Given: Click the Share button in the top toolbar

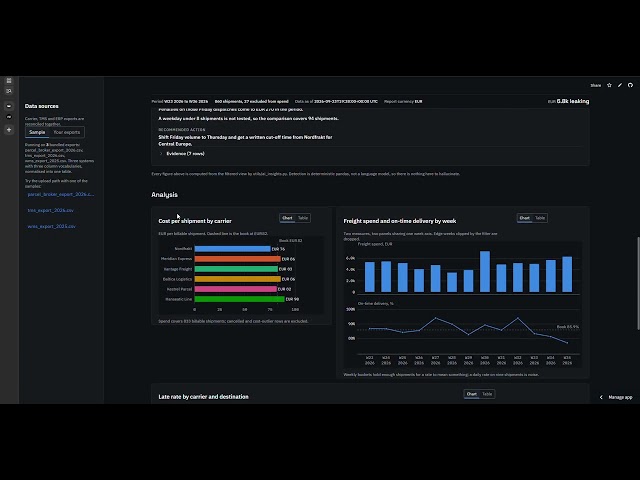Looking at the screenshot, I should pos(596,85).
